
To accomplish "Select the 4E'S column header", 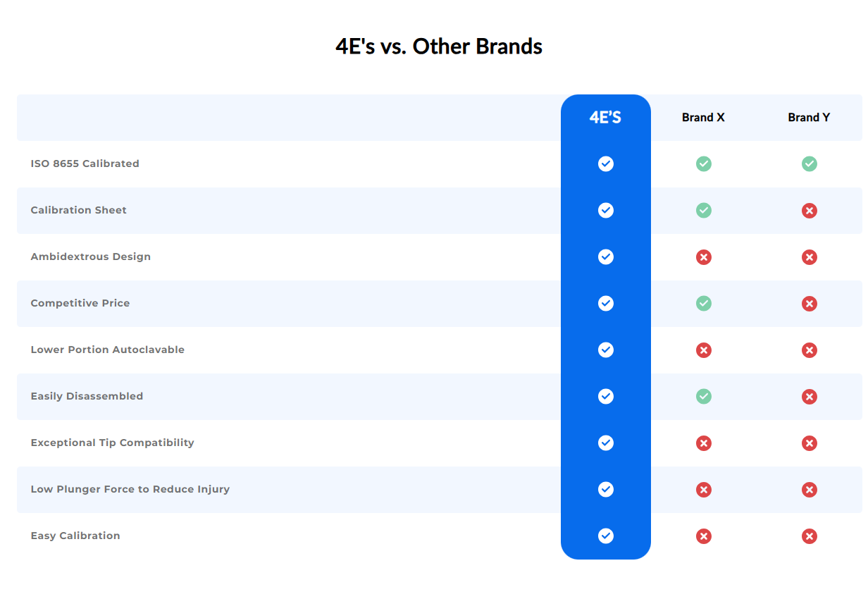I will click(x=606, y=118).
